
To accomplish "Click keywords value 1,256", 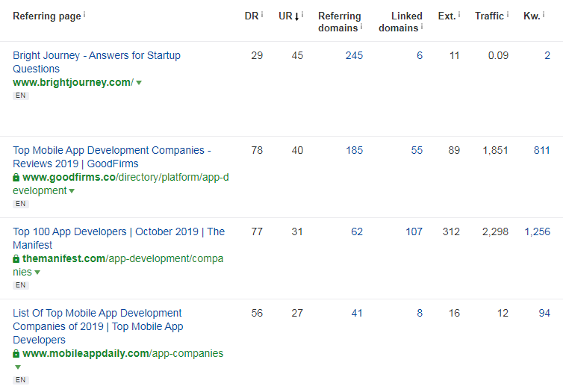I will 538,232.
